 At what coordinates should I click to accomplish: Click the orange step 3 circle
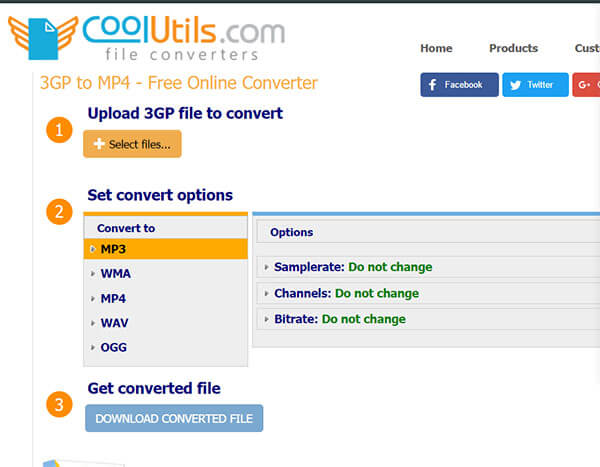coord(60,404)
